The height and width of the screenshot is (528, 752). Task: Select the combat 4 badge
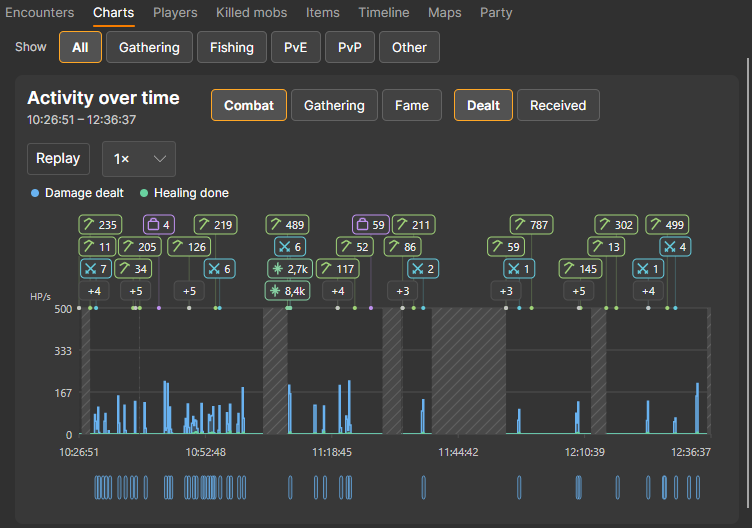pos(675,246)
